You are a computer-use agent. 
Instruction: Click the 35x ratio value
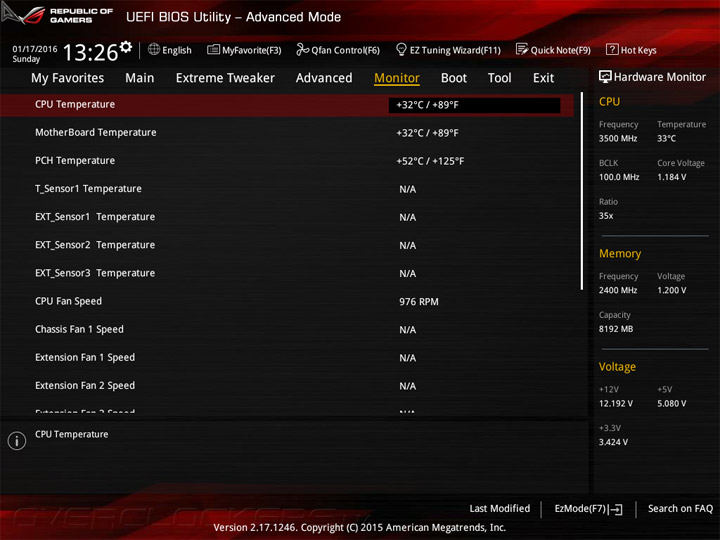tap(606, 216)
